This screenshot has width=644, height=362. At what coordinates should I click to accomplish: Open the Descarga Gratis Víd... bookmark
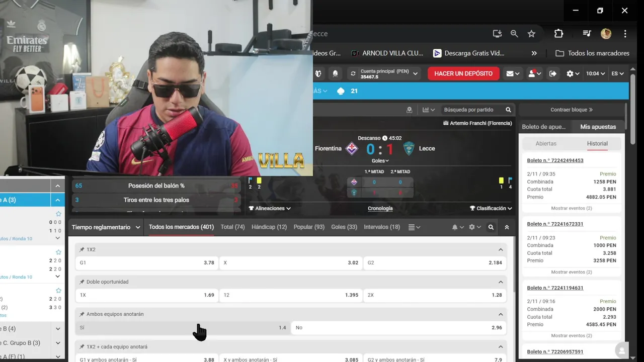[x=468, y=53]
